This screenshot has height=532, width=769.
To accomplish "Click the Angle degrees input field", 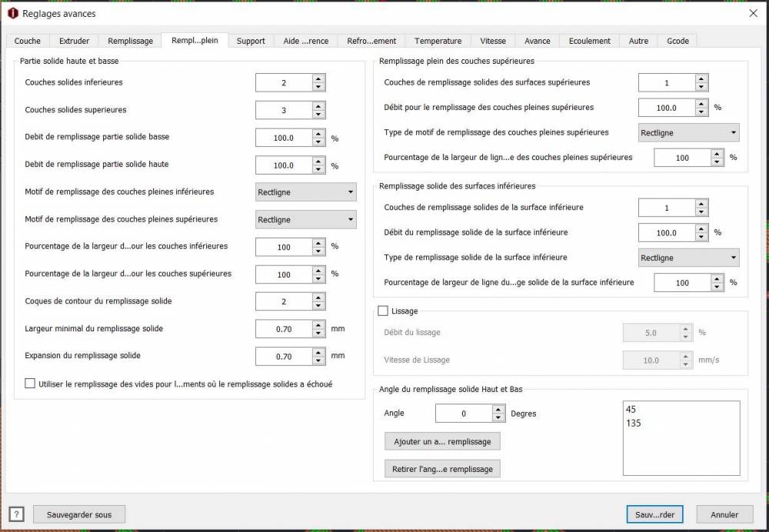I will 464,414.
